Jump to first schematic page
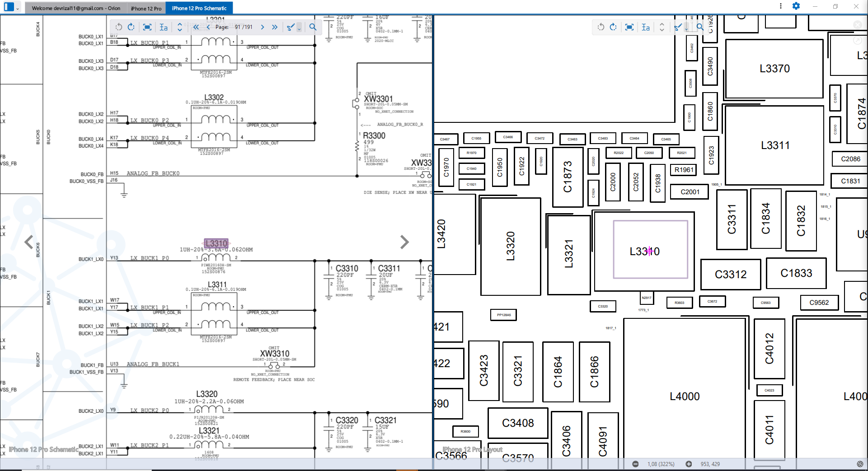Image resolution: width=868 pixels, height=471 pixels. click(x=196, y=27)
